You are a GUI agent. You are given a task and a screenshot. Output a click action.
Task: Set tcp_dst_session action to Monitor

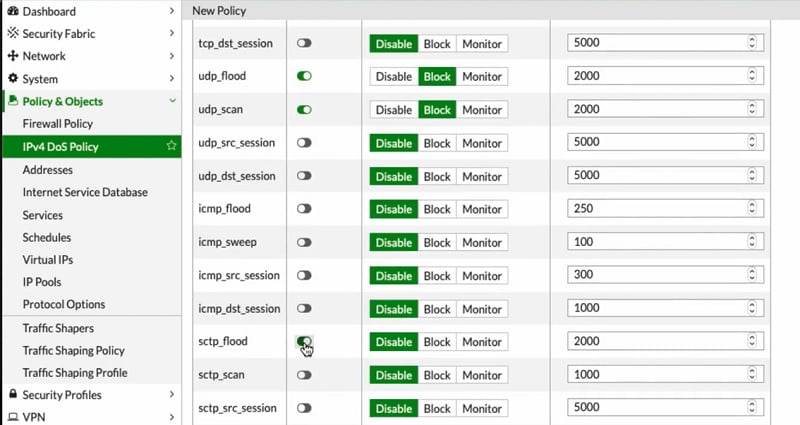click(x=482, y=44)
